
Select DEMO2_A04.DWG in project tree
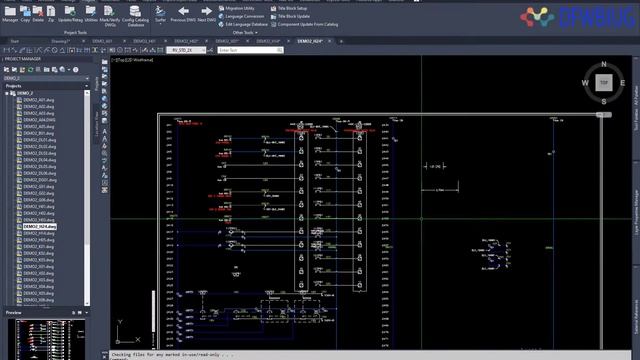click(39, 120)
